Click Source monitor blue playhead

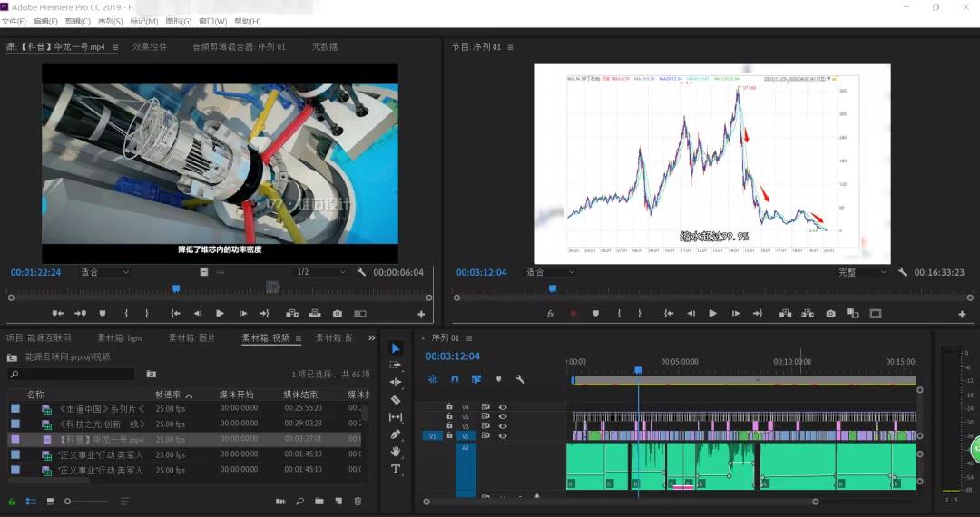tap(176, 288)
